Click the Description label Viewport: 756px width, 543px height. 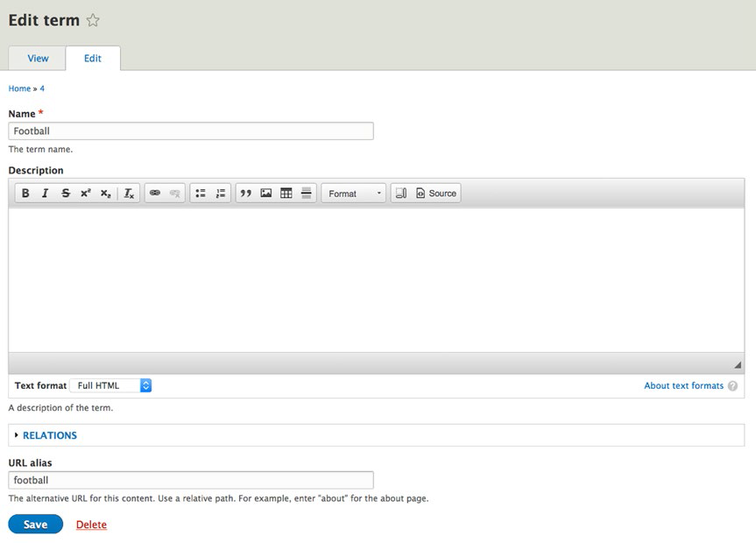[x=36, y=170]
